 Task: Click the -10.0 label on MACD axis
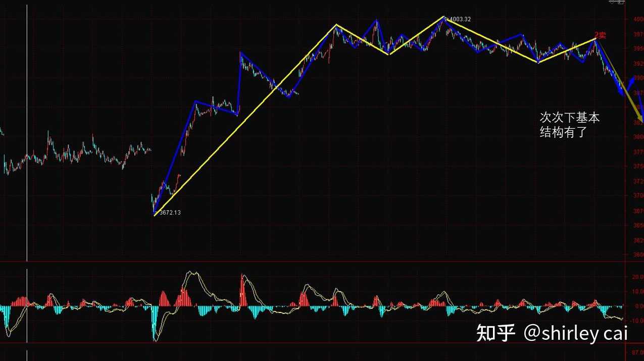coord(635,321)
